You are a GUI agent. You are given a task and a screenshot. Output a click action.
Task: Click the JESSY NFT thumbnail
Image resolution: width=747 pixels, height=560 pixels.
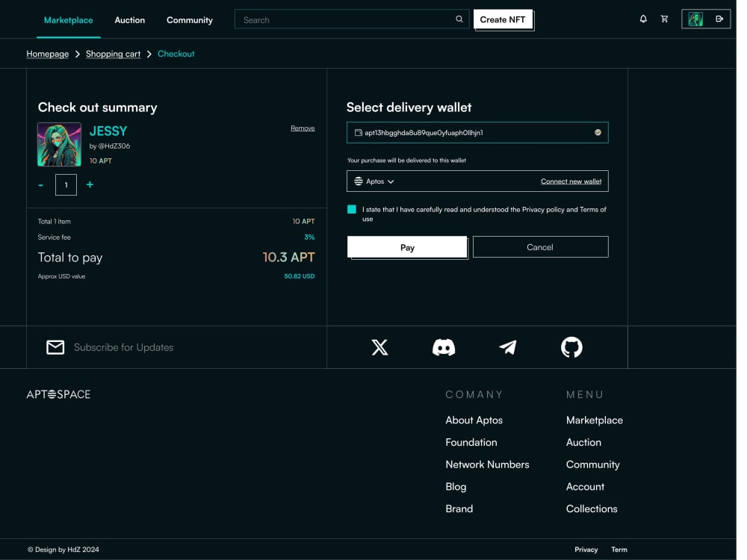(60, 144)
